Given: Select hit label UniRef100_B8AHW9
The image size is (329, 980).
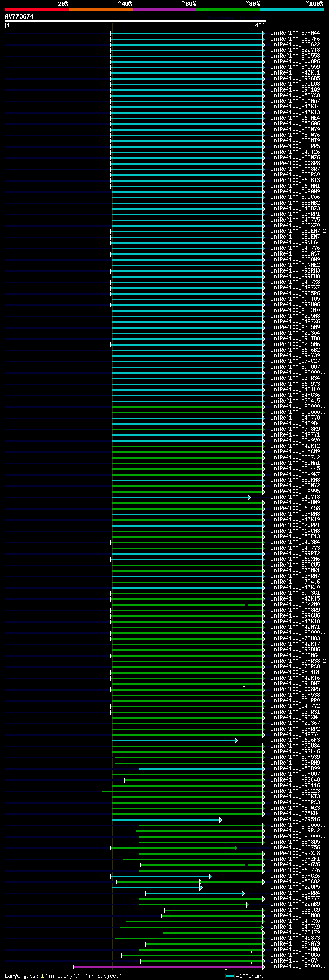Looking at the screenshot, I should pyautogui.click(x=295, y=502).
